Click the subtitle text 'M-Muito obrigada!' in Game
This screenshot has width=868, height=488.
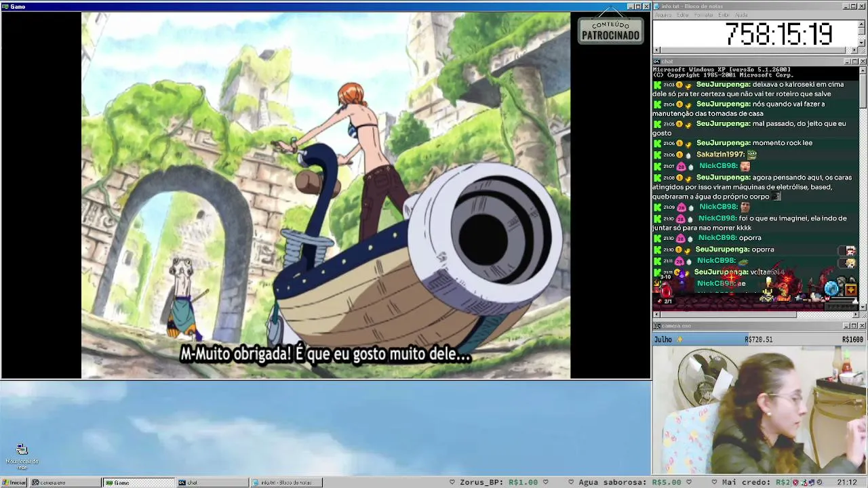[236, 354]
